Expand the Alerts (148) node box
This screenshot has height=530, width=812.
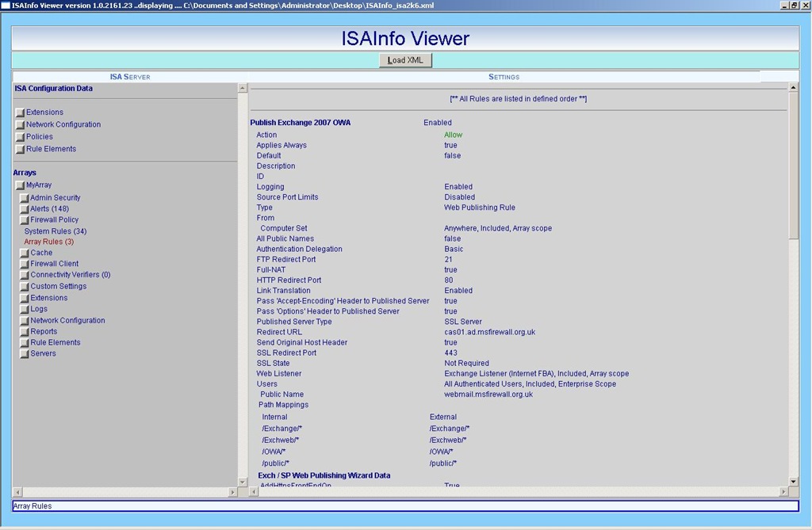25,208
